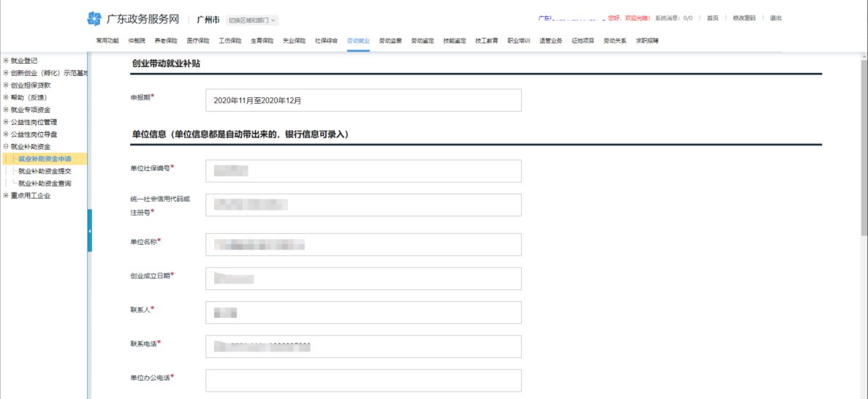Screen dimensions: 868x399
Task: Collapse the left sidebar with the blue handle
Action: [x=89, y=230]
